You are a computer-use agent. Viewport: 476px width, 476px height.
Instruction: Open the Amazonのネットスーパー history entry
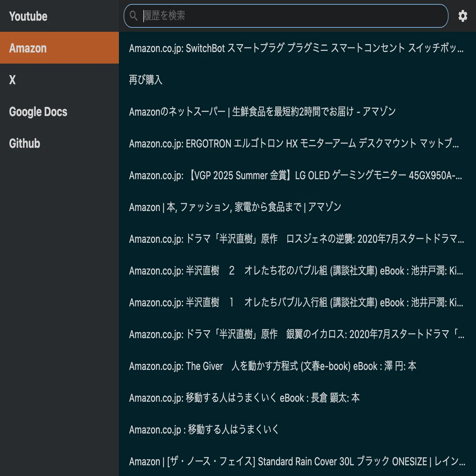[x=297, y=112]
